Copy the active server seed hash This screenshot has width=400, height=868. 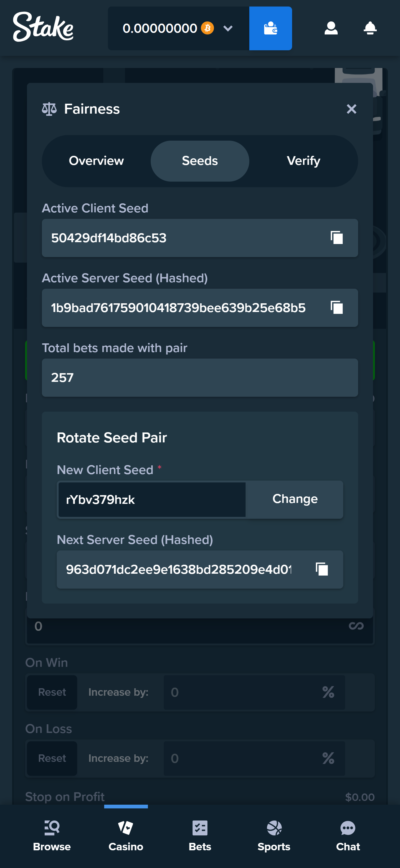(336, 308)
